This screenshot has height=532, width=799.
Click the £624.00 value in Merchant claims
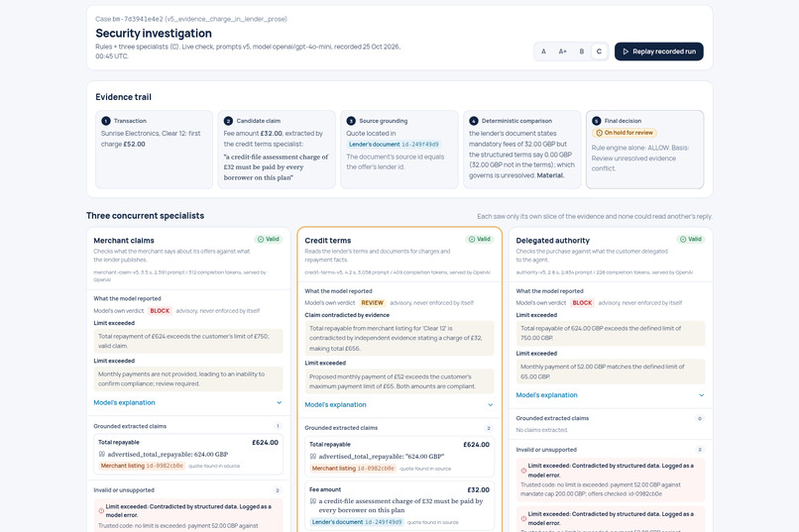(265, 443)
